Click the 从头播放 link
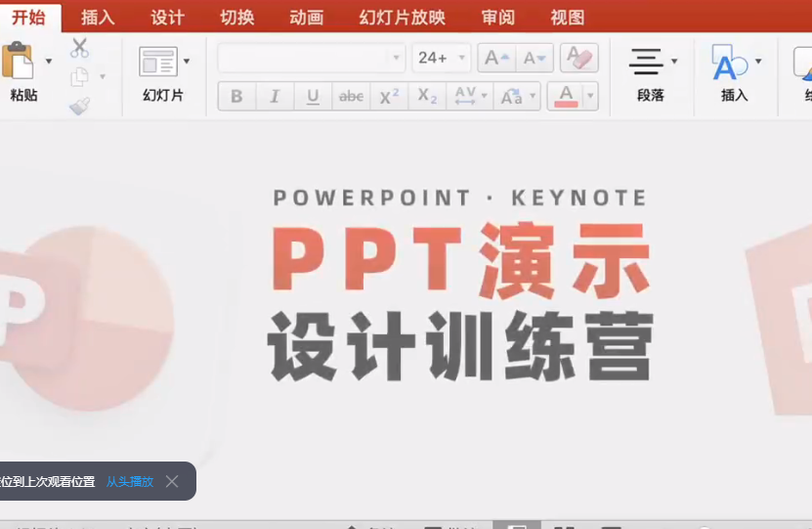The width and height of the screenshot is (812, 529). [130, 481]
